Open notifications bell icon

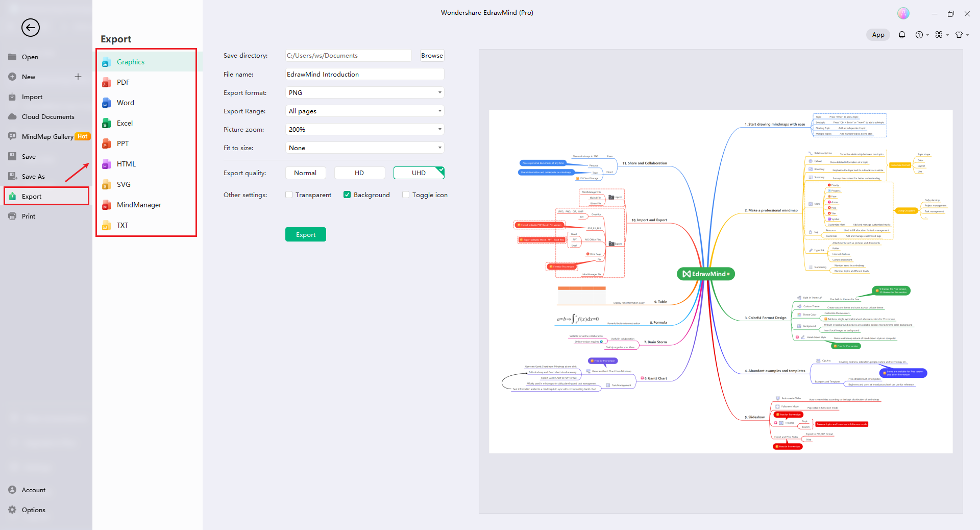coord(902,35)
